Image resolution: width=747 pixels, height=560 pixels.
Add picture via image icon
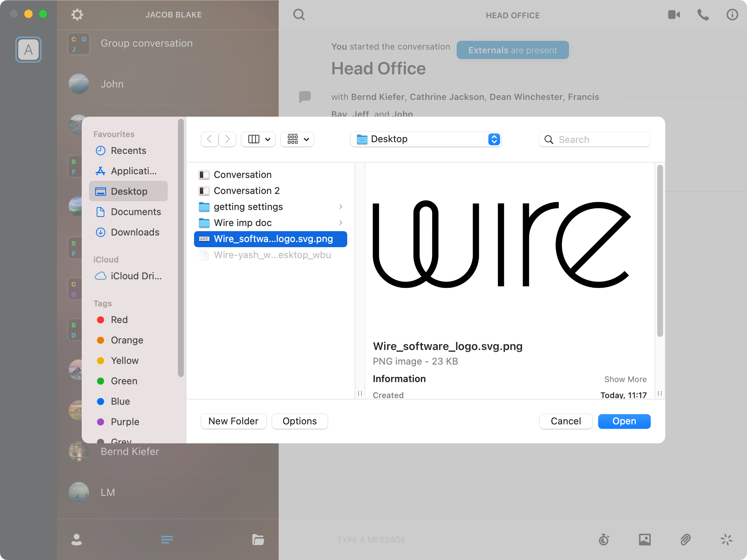(645, 540)
